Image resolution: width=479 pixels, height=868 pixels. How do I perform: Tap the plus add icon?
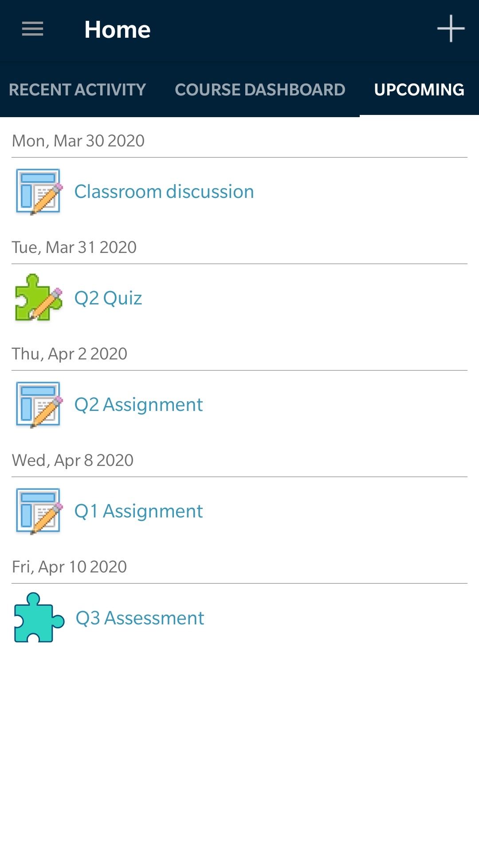point(451,29)
